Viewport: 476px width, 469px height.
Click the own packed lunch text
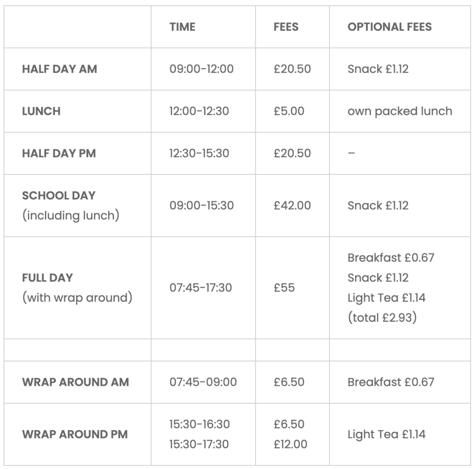tap(400, 112)
